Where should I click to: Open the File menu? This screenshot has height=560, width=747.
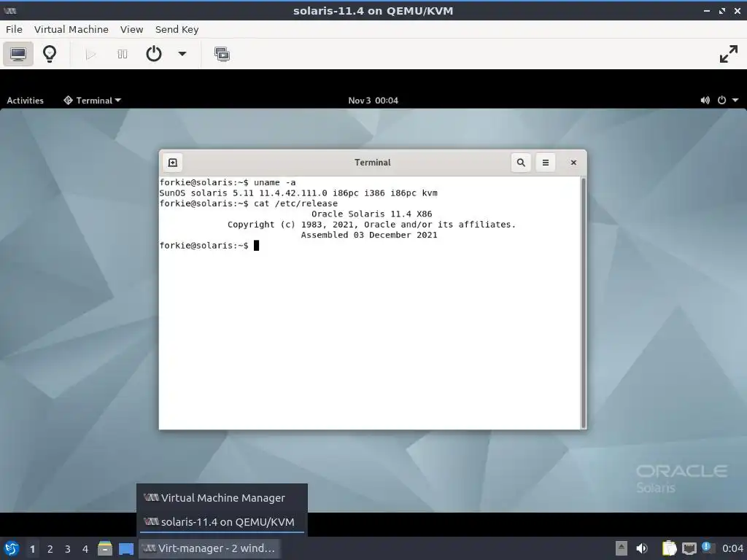[14, 29]
